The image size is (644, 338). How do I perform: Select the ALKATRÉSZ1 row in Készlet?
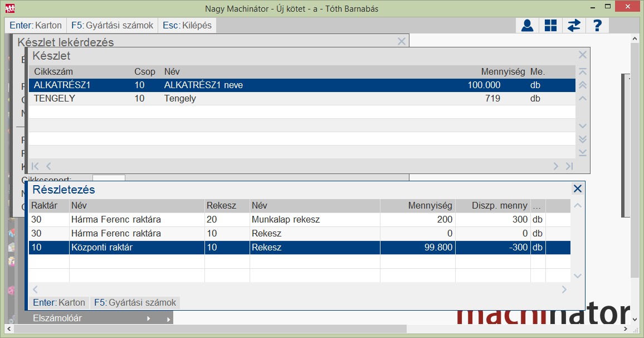point(302,85)
